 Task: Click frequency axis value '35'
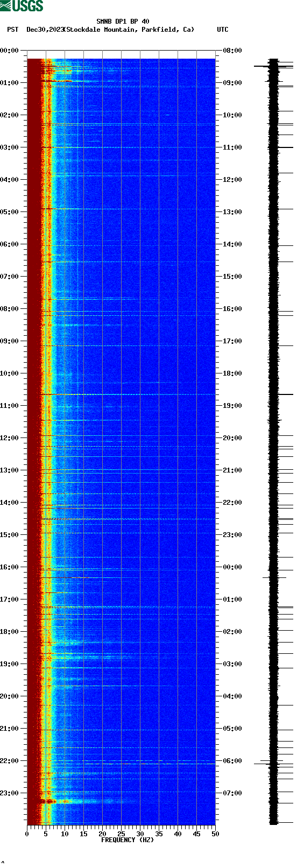[x=159, y=834]
